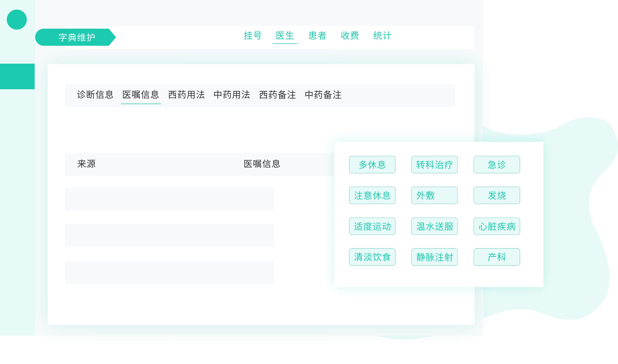The image size is (618, 364).
Task: Click the round green logo circle
Action: coord(17,20)
